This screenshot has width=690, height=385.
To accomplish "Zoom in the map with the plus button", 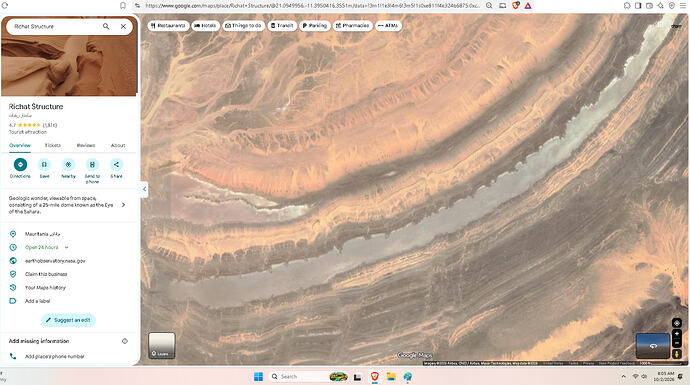I will point(677,334).
